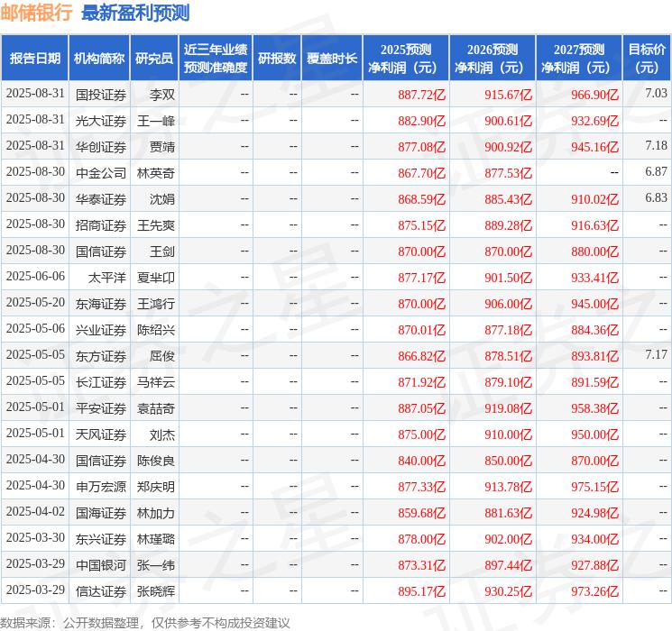Click the 数据来源 footer note
The width and height of the screenshot is (672, 631).
point(145,622)
